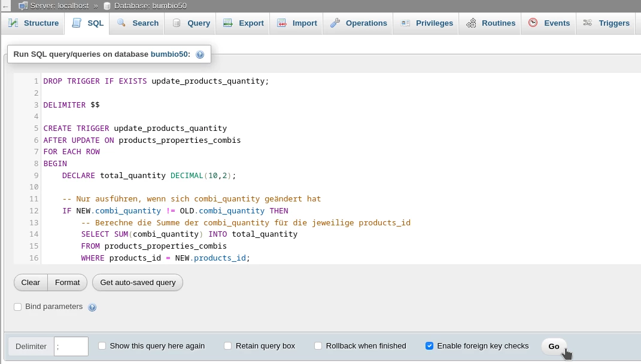Switch to the Events tab
The width and height of the screenshot is (641, 364).
[x=549, y=23]
